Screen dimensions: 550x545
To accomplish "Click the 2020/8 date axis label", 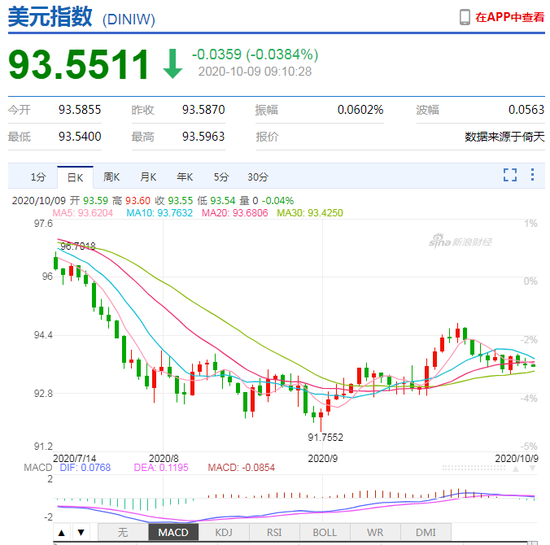I will 163,458.
